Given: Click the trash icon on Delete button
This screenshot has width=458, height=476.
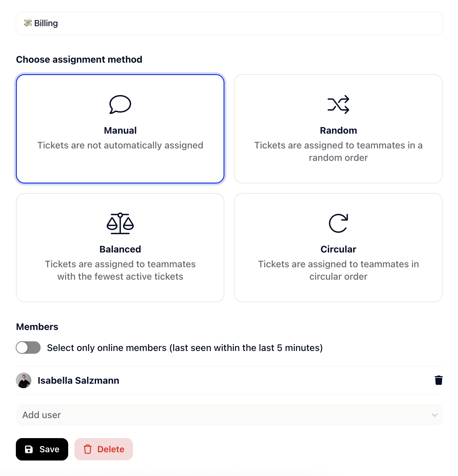Looking at the screenshot, I should 87,449.
